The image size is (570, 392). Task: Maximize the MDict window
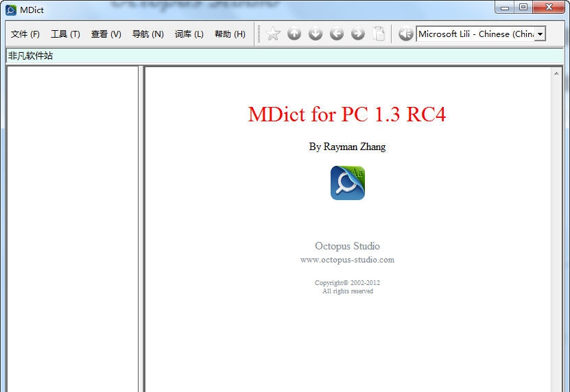click(523, 8)
